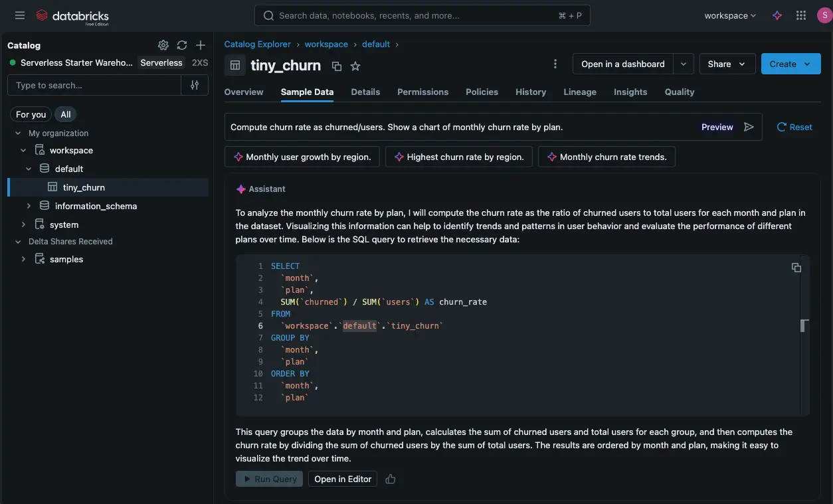Click the Open in Editor button
The width and height of the screenshot is (833, 504).
pyautogui.click(x=342, y=479)
